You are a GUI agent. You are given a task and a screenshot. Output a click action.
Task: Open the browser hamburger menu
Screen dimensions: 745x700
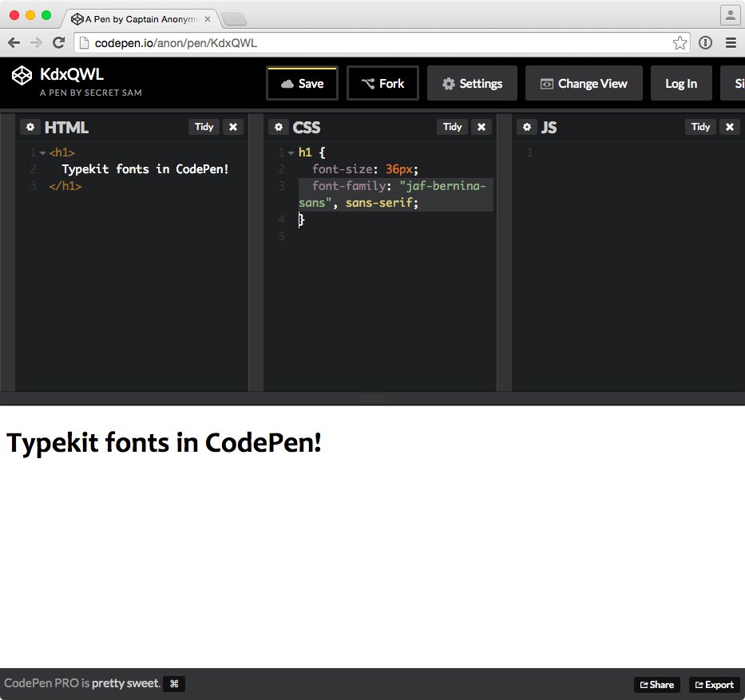[731, 43]
